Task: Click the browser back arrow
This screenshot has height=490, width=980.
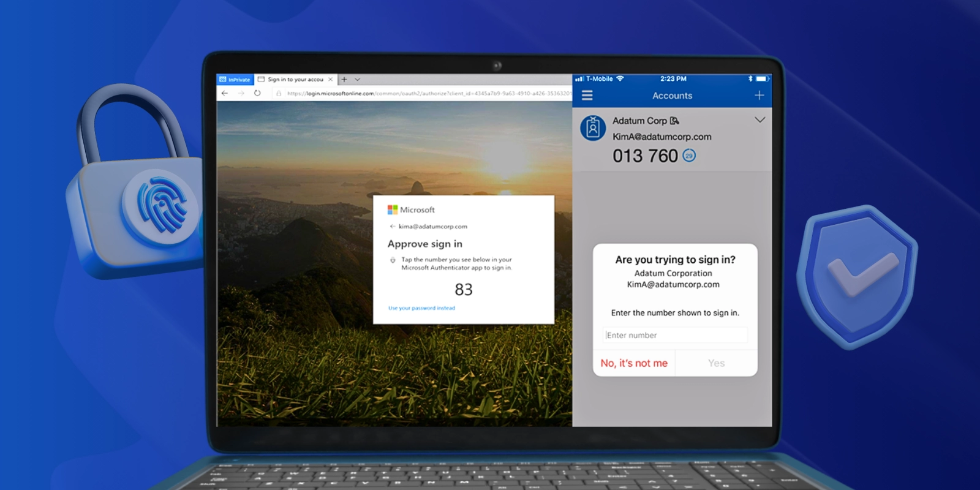Action: coord(225,93)
